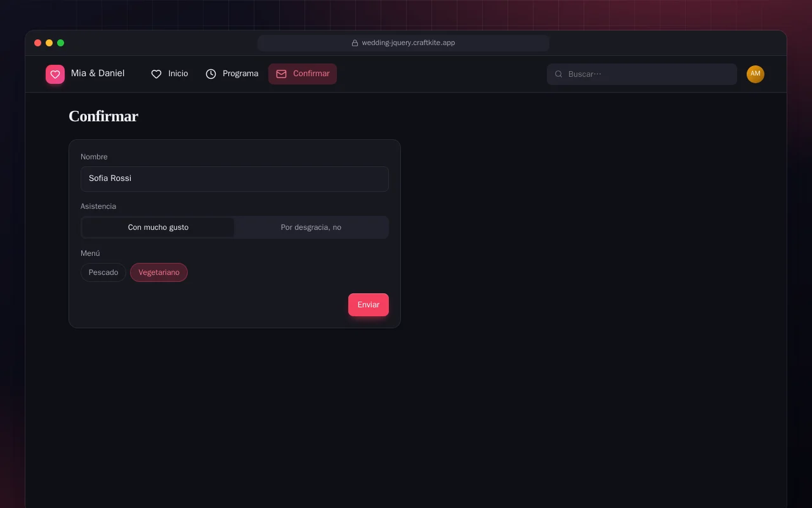Maximize the window with green button

(x=61, y=43)
